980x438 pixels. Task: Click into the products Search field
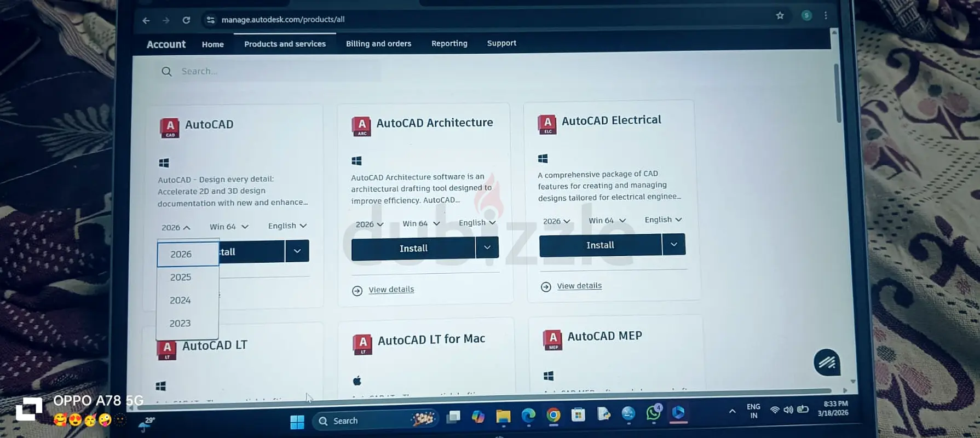268,72
